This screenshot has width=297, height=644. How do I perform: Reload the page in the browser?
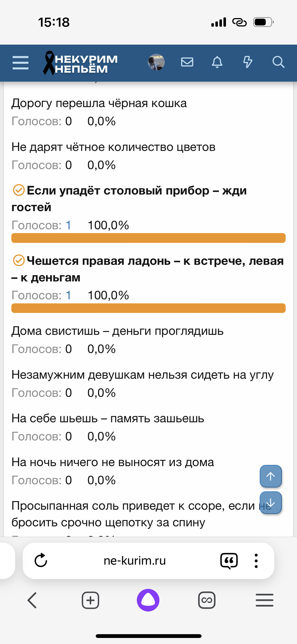click(41, 560)
